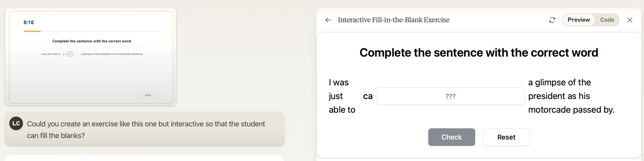This screenshot has height=161, width=644.
Task: Click the "a glimpse of the" sentence text
Action: (559, 82)
